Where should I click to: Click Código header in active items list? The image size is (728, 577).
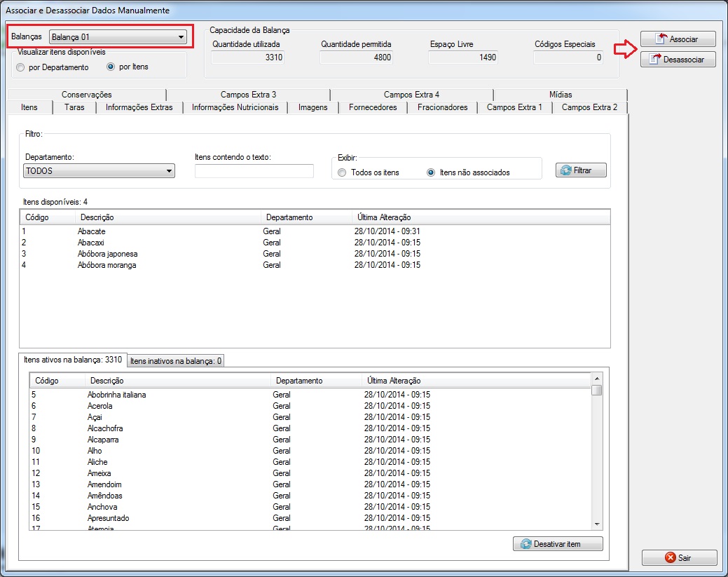(x=57, y=381)
